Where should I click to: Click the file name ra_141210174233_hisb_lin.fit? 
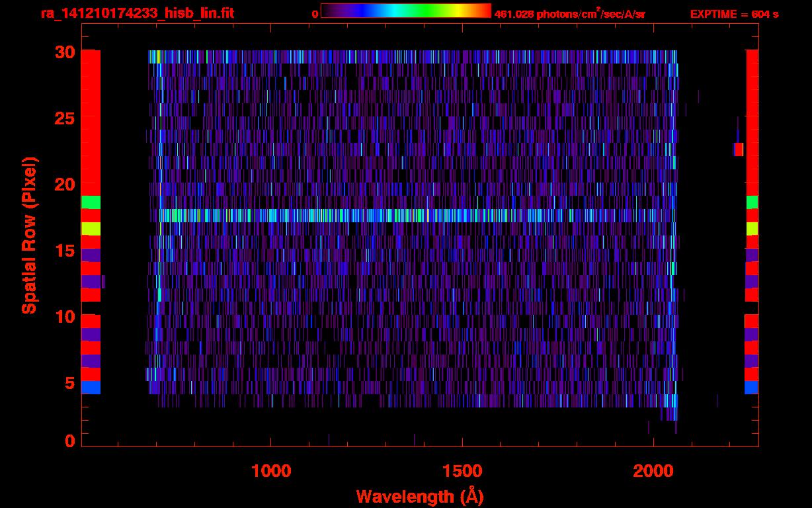tap(137, 13)
